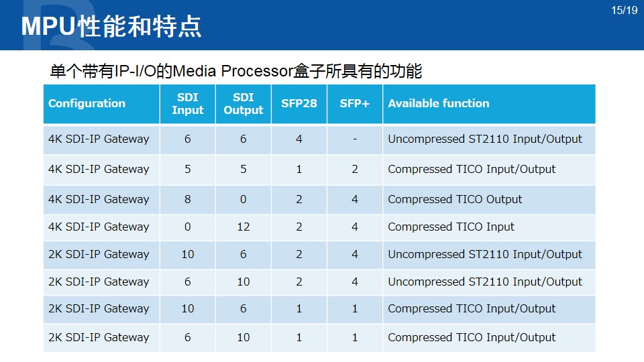Click "Uncompressed ST2110 Input/Output" in the 4K Gateway row
This screenshot has height=362, width=644.
pos(485,139)
